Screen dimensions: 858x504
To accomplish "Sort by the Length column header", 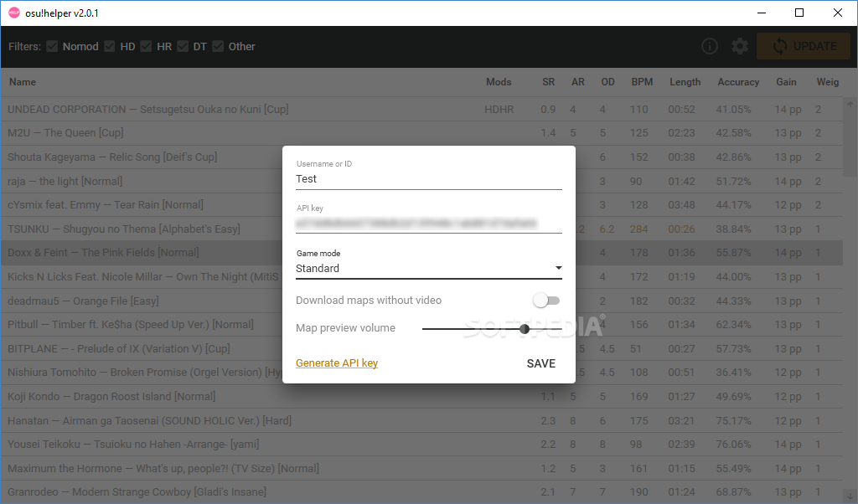I will click(685, 82).
